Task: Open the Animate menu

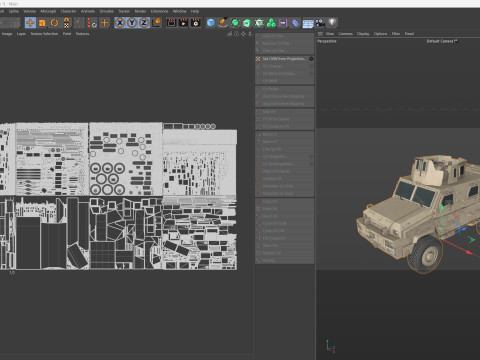Action: point(88,11)
